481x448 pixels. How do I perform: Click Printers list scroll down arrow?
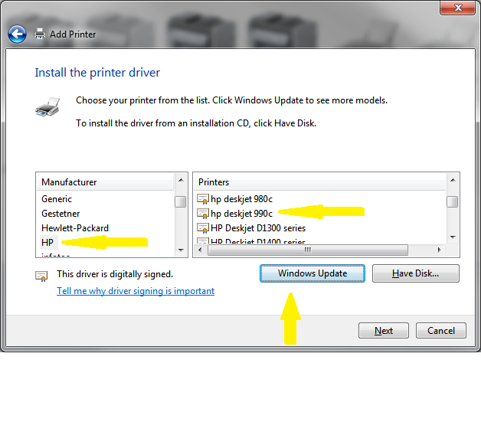[x=453, y=237]
